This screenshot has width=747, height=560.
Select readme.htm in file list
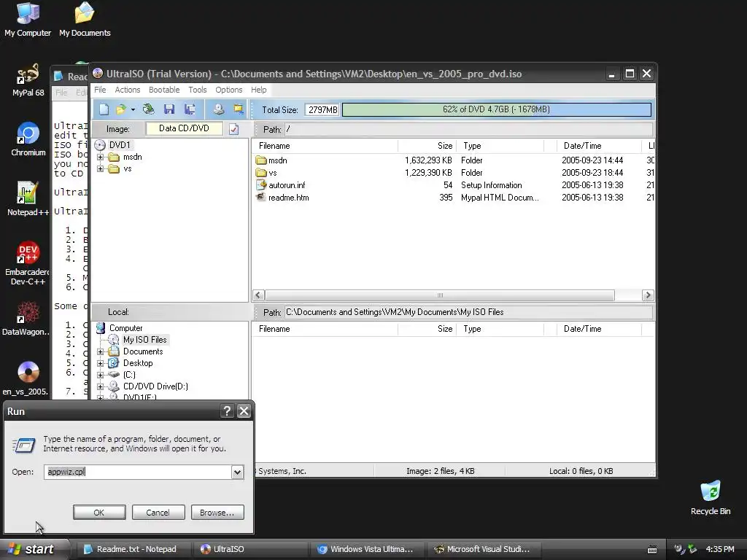tap(288, 198)
